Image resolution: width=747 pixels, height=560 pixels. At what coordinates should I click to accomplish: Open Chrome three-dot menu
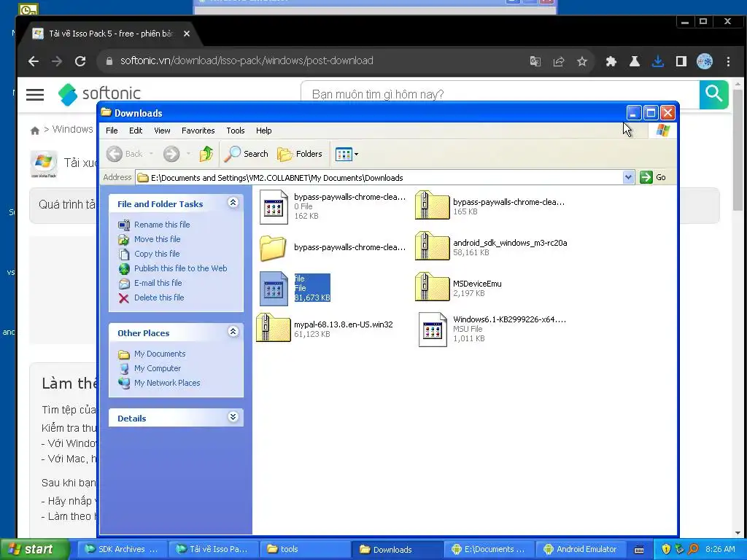point(728,61)
